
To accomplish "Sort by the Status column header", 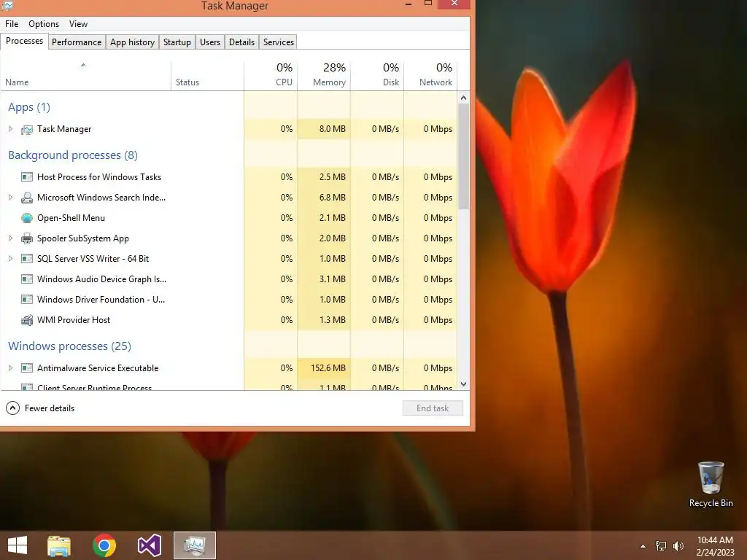I will (x=207, y=76).
